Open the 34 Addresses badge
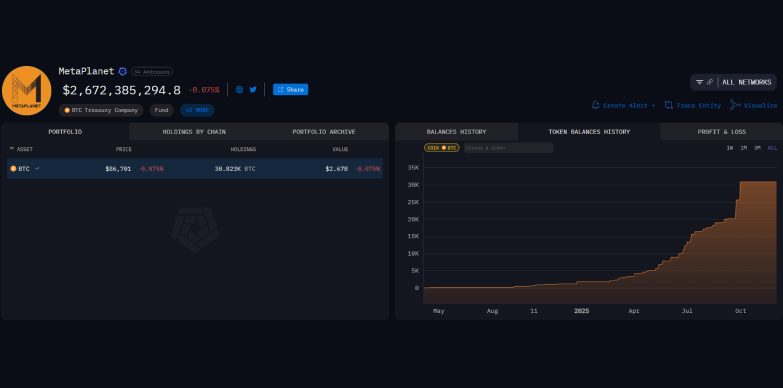 click(x=152, y=72)
